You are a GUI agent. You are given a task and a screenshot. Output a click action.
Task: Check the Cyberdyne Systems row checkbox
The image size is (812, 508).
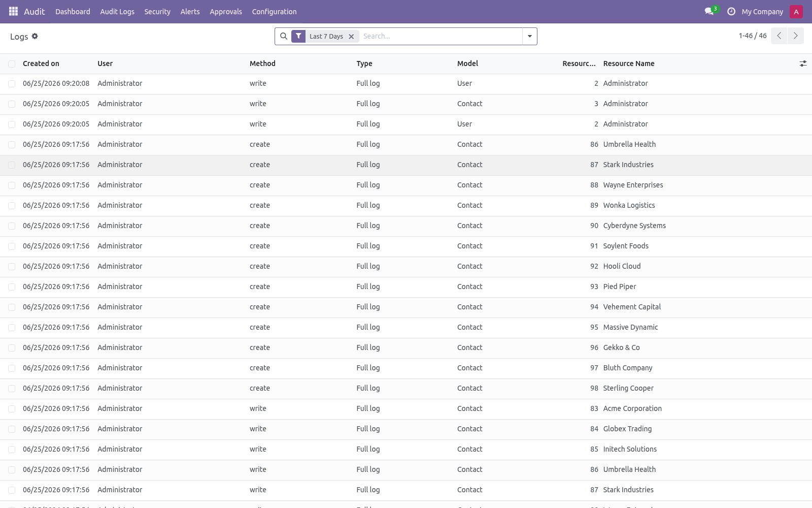[12, 226]
